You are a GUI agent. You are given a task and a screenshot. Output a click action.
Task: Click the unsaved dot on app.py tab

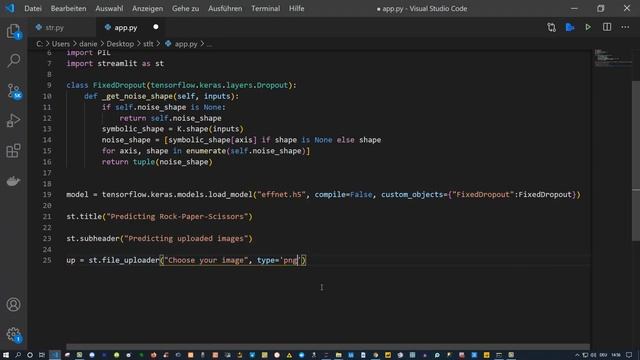[156, 27]
